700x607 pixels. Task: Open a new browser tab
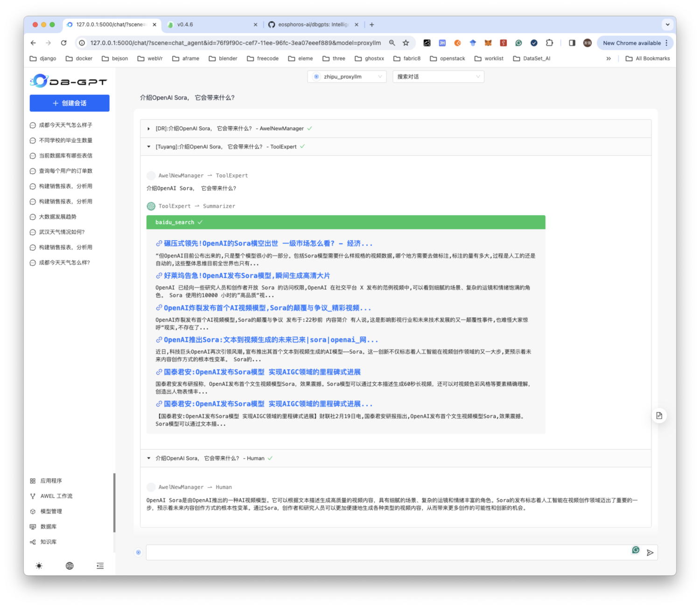pyautogui.click(x=372, y=25)
